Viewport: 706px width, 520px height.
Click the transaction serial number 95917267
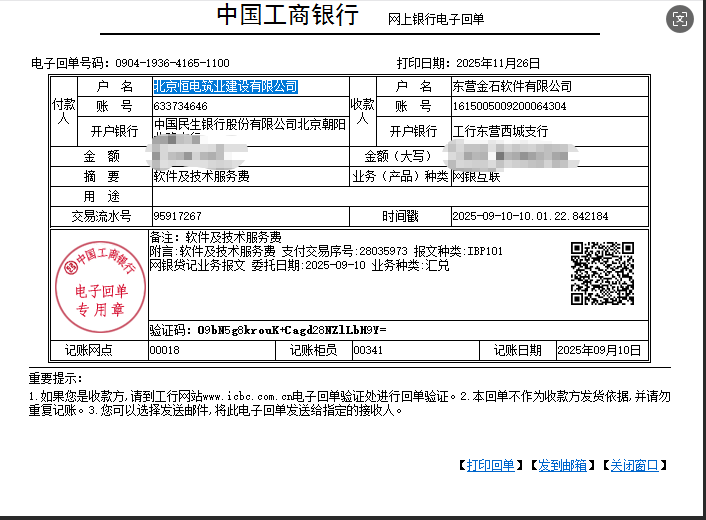pos(178,216)
